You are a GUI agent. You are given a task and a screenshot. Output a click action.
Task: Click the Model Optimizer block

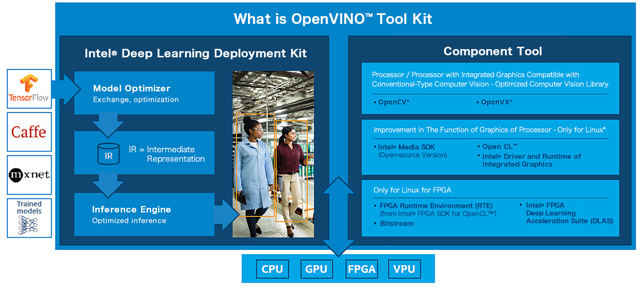pyautogui.click(x=144, y=93)
